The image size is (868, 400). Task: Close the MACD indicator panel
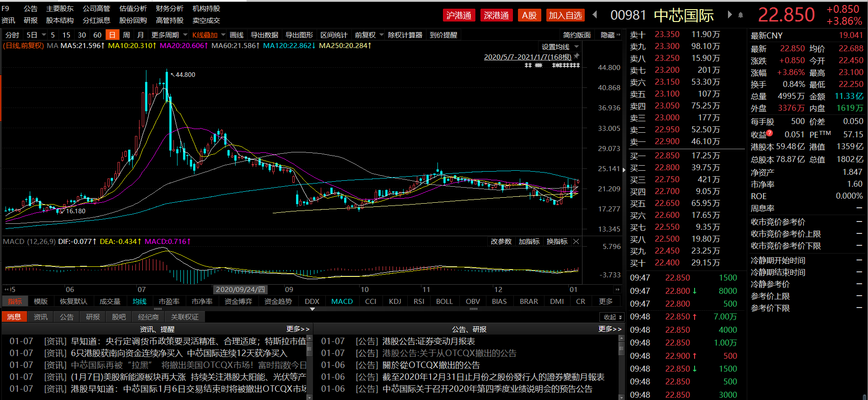(x=576, y=241)
